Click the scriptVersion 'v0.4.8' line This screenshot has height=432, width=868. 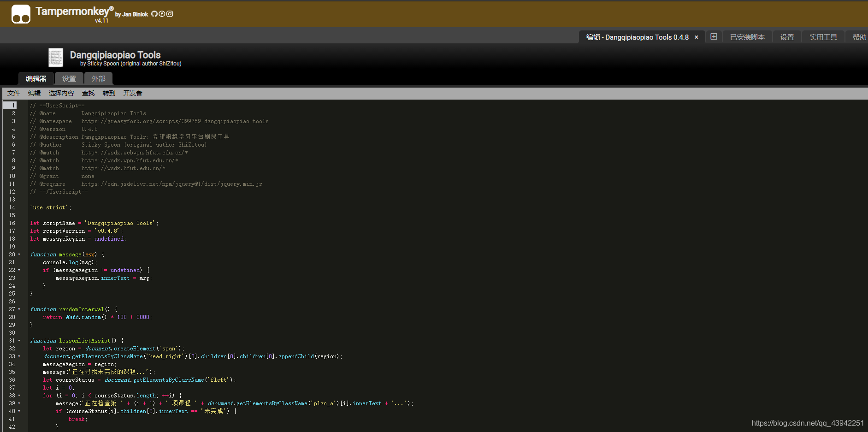[x=77, y=231]
